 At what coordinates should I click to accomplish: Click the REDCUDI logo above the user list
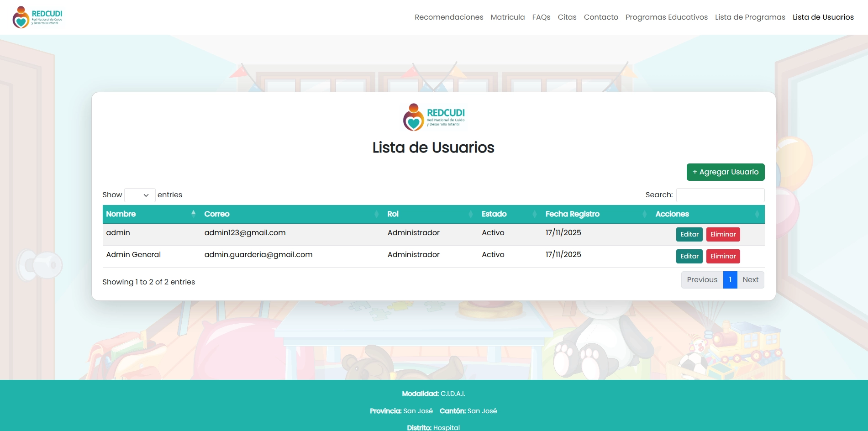pos(433,117)
